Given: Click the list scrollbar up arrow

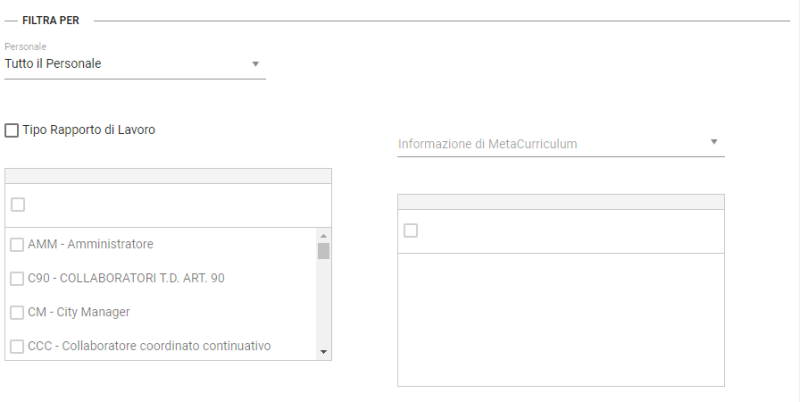Looking at the screenshot, I should pyautogui.click(x=323, y=236).
